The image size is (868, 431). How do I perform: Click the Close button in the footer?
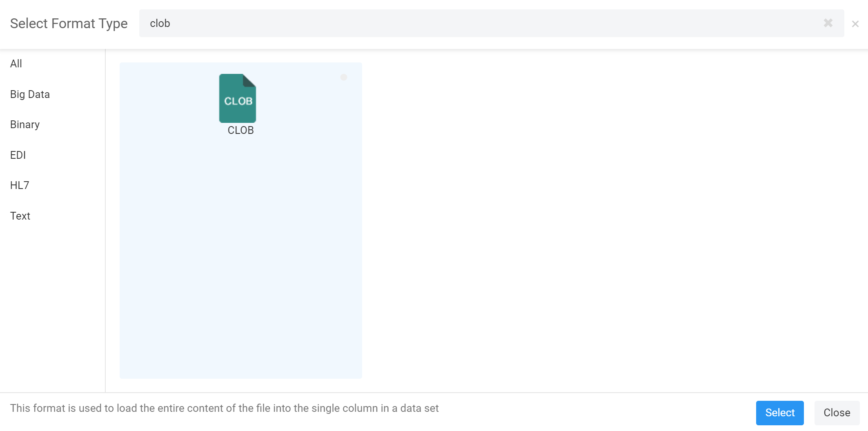tap(837, 413)
